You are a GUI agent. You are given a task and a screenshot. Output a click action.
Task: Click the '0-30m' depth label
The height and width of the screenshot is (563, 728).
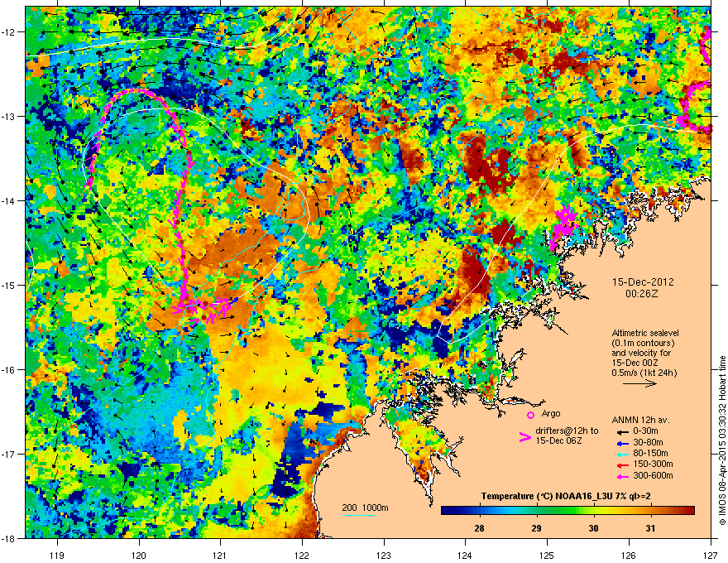[x=645, y=431]
